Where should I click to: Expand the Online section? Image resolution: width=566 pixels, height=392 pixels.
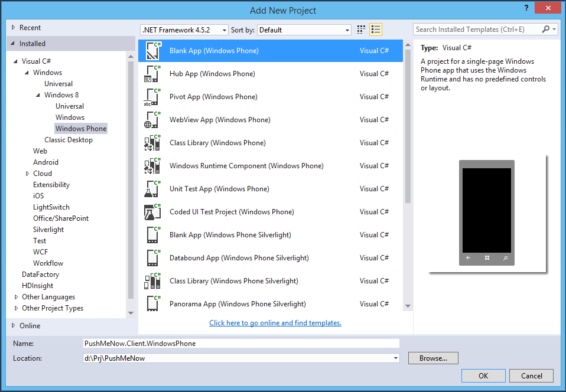[x=14, y=326]
